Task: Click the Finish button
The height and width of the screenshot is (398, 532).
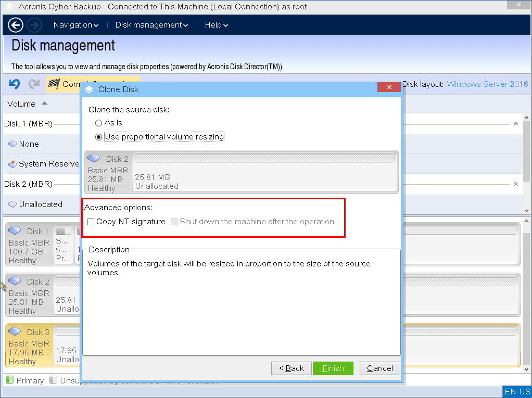Action: click(333, 368)
